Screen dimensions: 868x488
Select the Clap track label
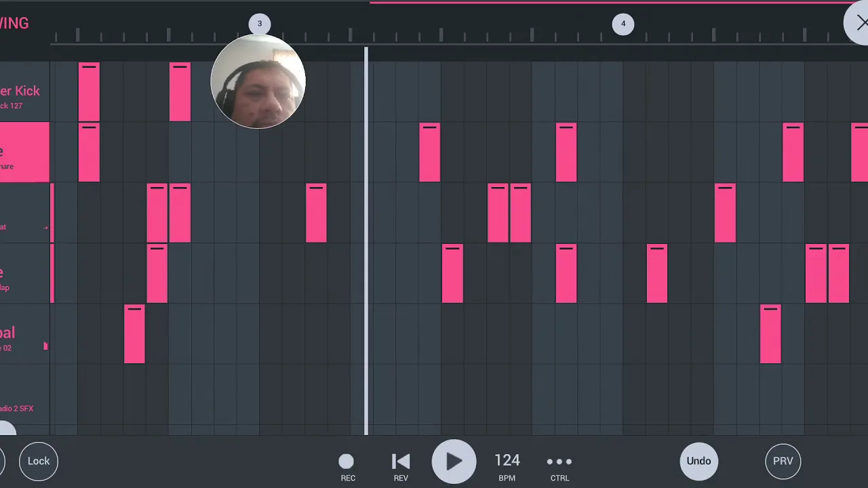coord(24,274)
